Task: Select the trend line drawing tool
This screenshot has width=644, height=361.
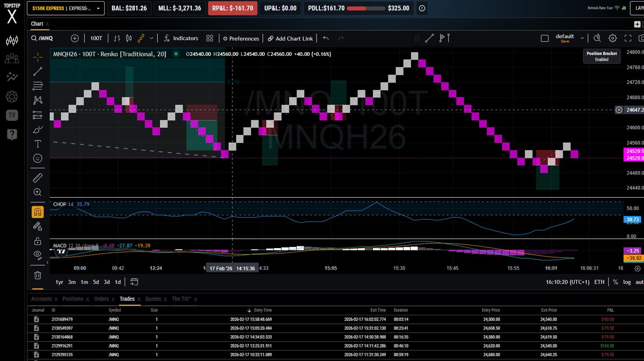Action: point(38,71)
